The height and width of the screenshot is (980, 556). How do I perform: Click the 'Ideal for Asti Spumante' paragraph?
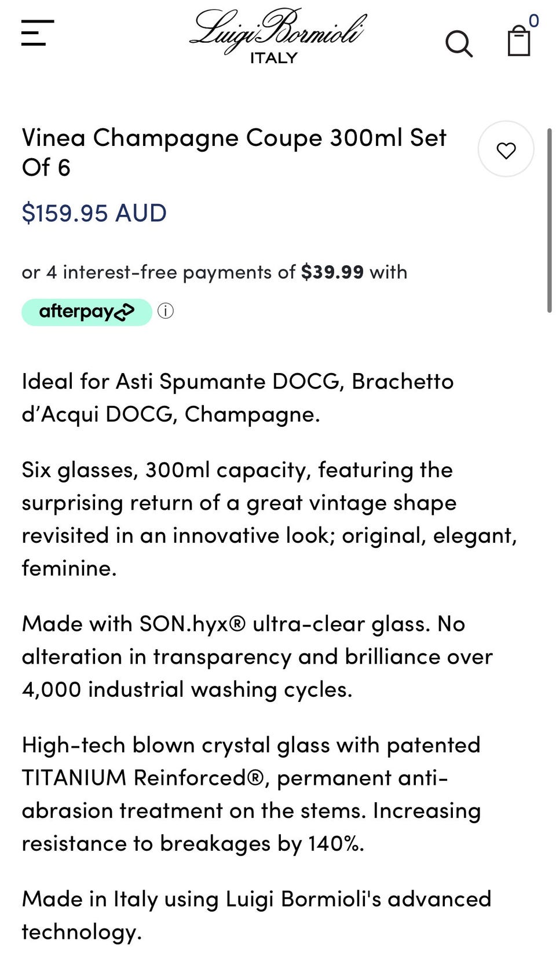tap(237, 397)
